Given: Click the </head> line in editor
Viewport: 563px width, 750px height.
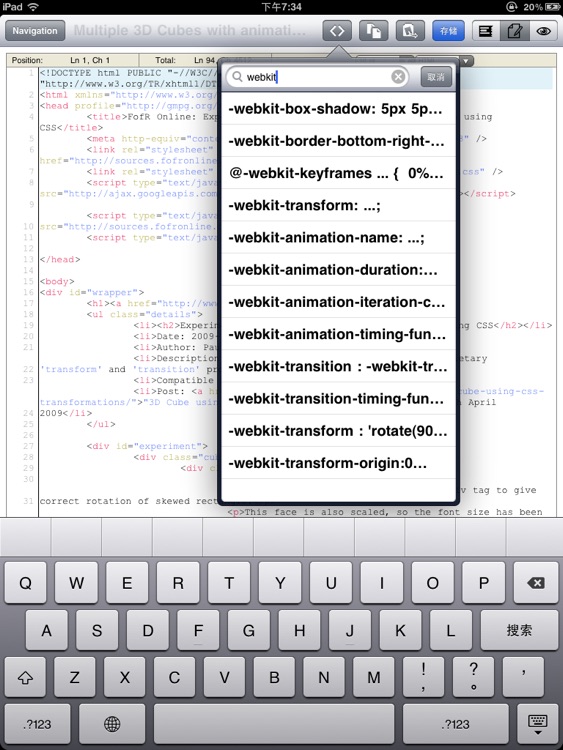Looking at the screenshot, I should point(60,259).
